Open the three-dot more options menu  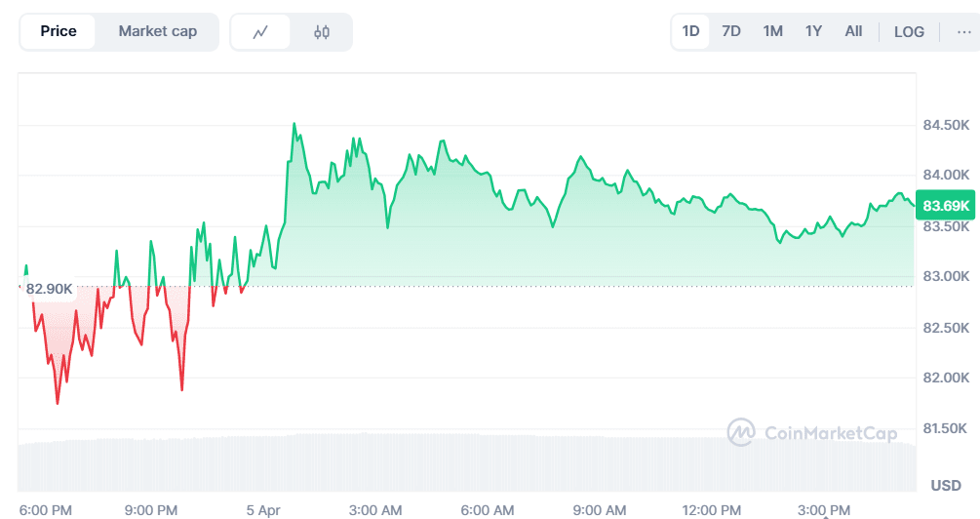pos(964,31)
